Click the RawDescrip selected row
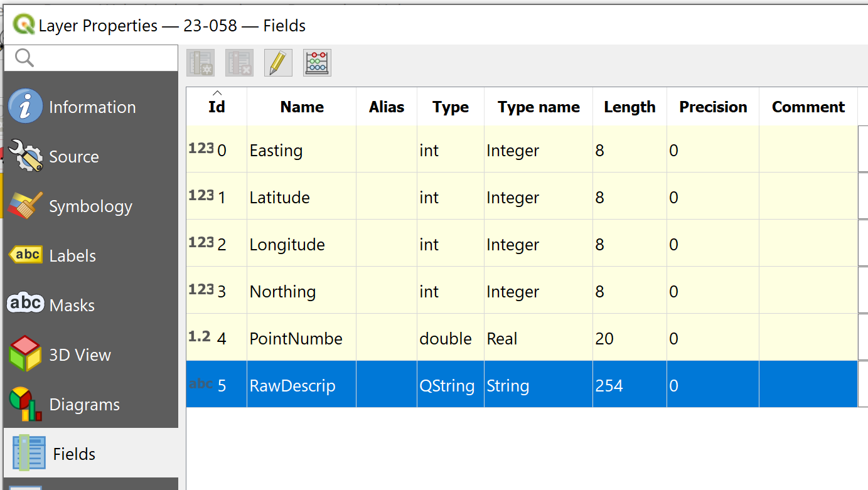Image resolution: width=868 pixels, height=490 pixels. [x=292, y=385]
